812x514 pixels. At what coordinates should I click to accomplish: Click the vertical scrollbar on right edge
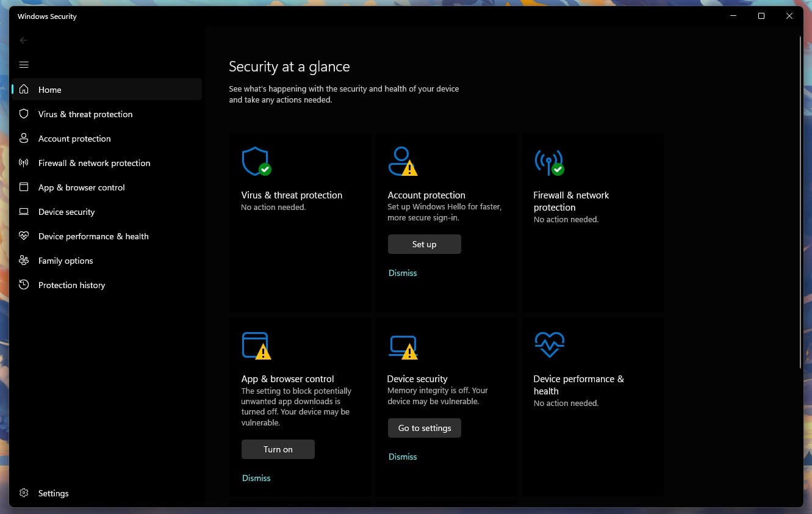pyautogui.click(x=800, y=202)
